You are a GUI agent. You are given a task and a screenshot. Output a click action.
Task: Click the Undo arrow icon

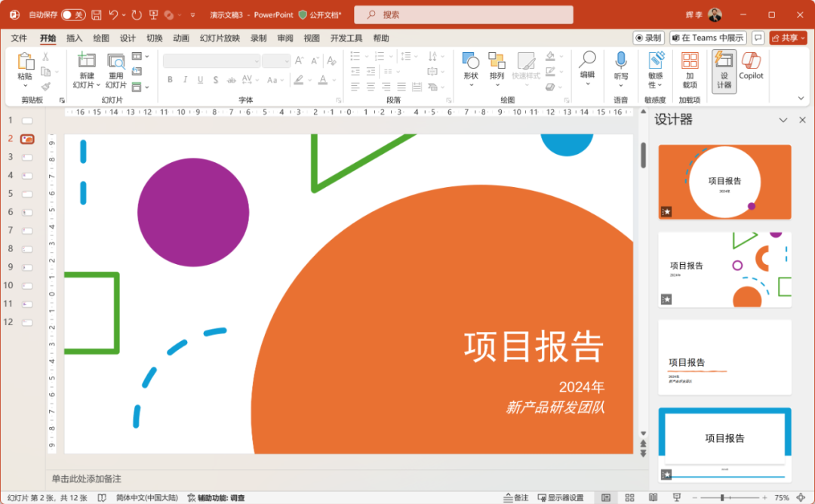click(113, 14)
